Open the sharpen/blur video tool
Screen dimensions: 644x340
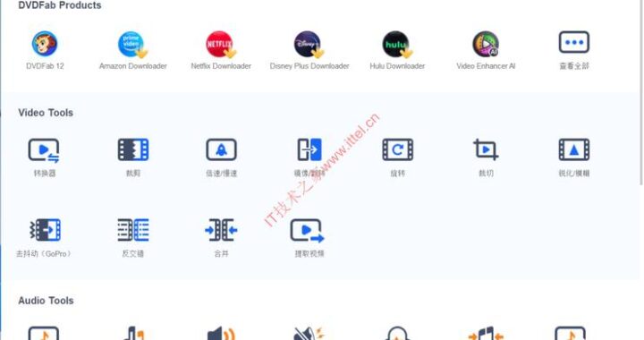pyautogui.click(x=573, y=149)
